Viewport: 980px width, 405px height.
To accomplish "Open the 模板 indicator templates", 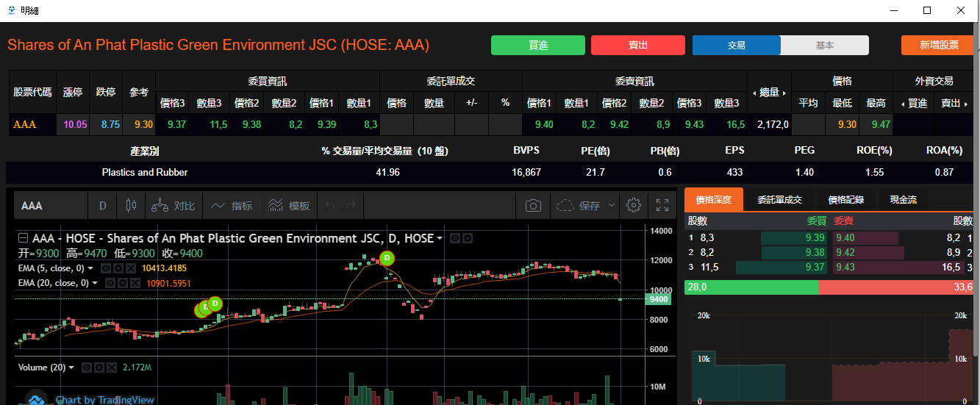I will [288, 206].
